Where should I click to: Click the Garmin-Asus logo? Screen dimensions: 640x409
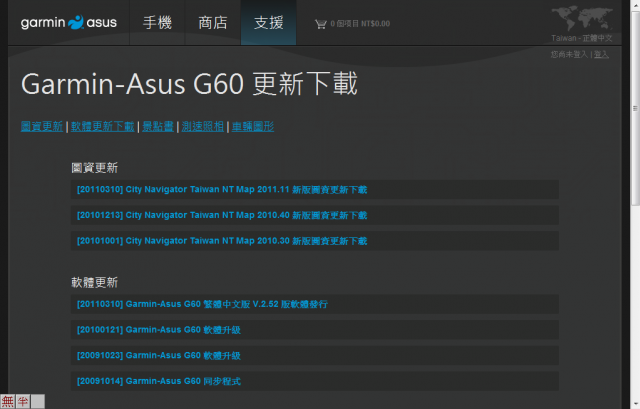69,22
